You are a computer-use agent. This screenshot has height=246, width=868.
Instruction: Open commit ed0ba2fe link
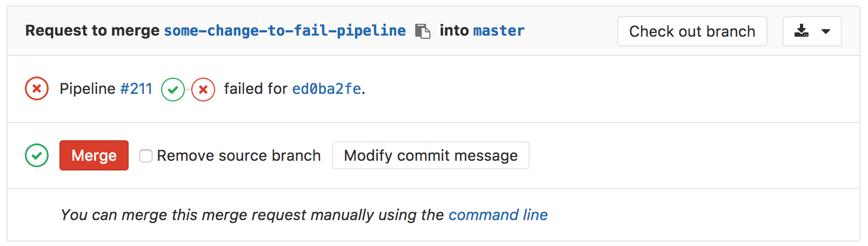(326, 88)
